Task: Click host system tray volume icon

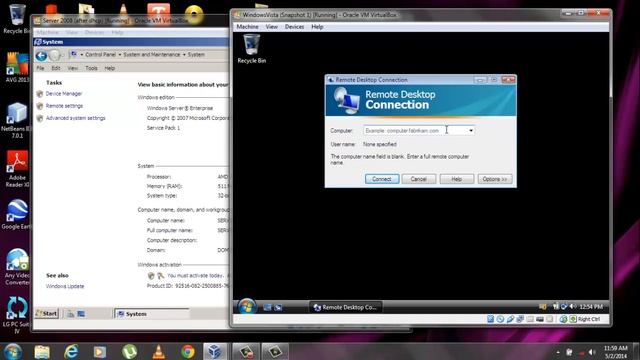Action: 592,352
